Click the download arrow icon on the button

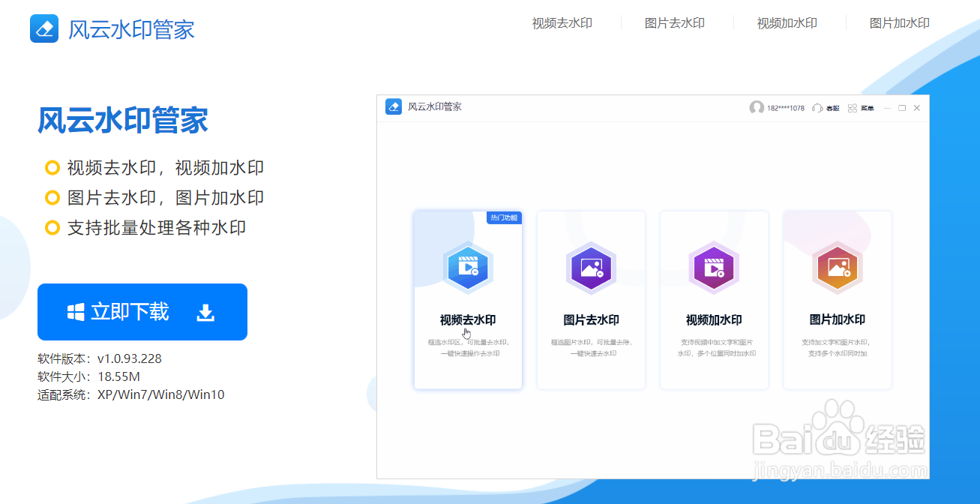click(205, 313)
